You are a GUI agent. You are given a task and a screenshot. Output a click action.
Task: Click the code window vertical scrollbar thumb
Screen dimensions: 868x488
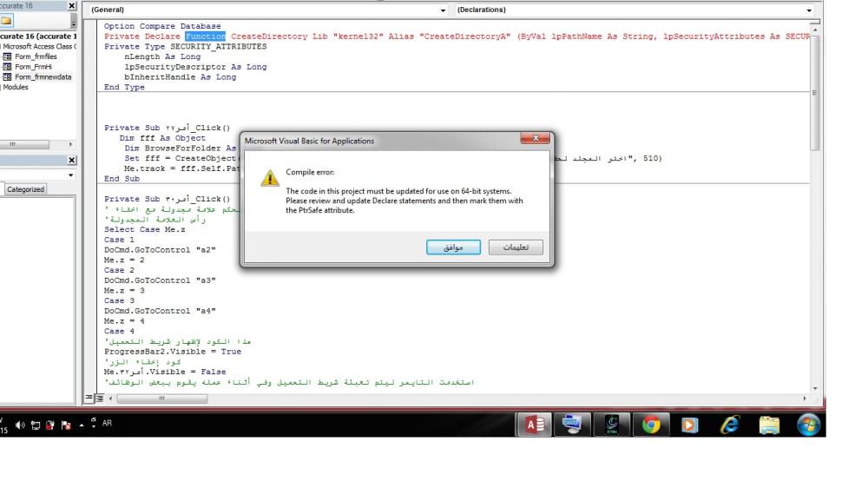[x=814, y=92]
